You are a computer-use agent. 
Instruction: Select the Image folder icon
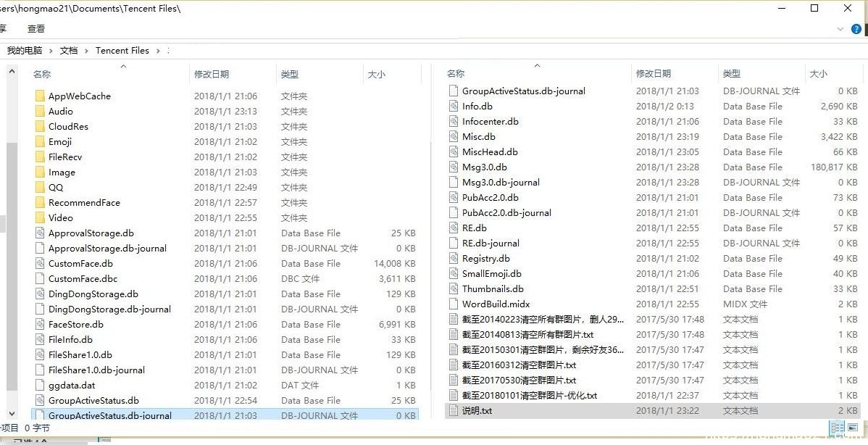tap(39, 172)
